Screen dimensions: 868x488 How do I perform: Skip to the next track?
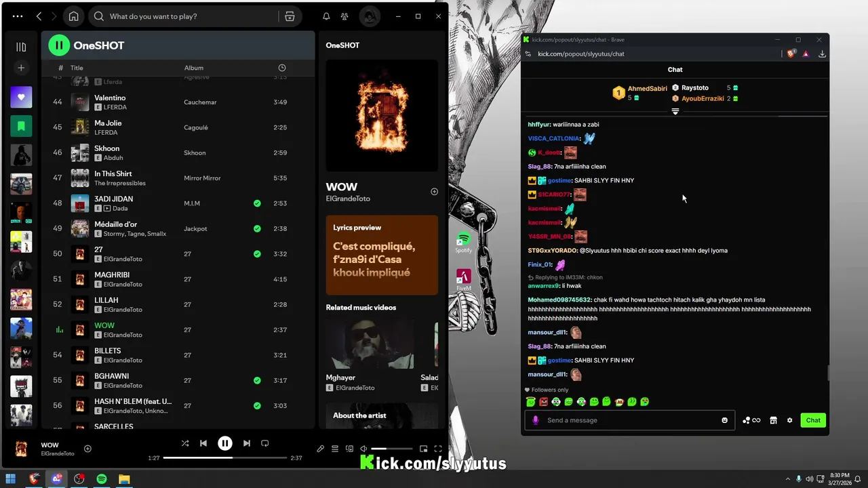[247, 443]
